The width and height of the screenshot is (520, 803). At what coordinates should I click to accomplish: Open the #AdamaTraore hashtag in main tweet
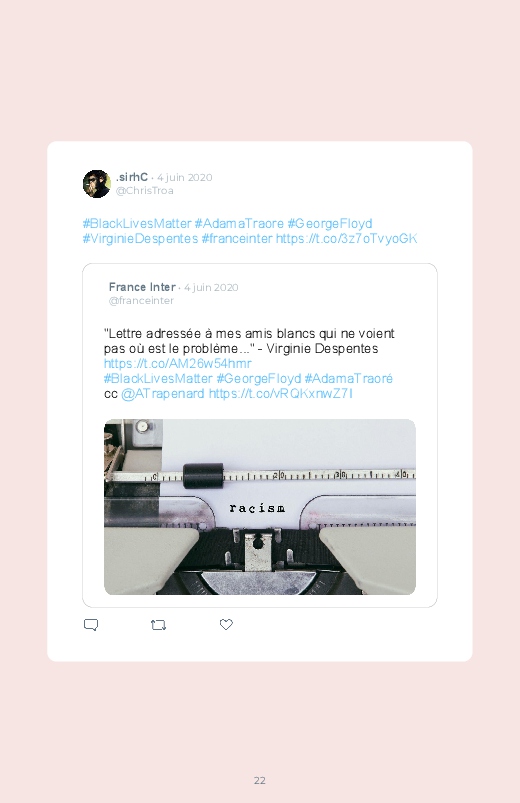239,224
